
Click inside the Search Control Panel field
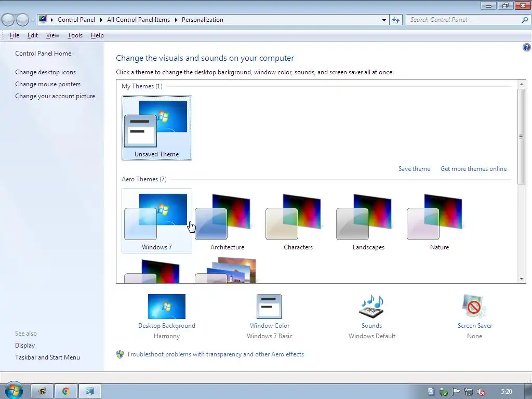(x=463, y=20)
